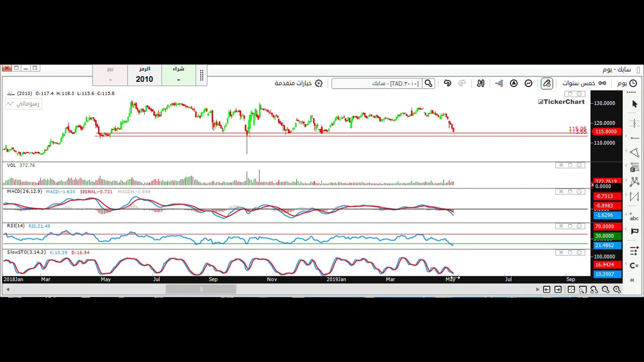Click the SlowSTO(3,14,3) indicator label

coord(26,252)
